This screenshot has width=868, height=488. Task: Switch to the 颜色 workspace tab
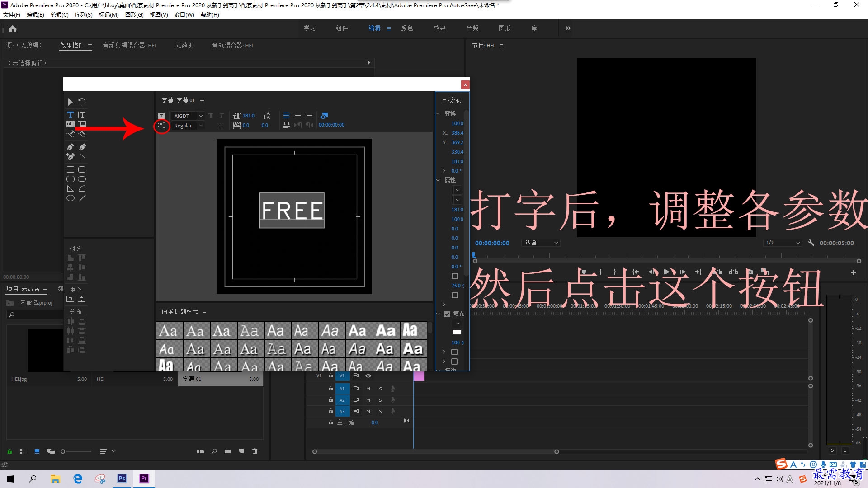pyautogui.click(x=407, y=28)
